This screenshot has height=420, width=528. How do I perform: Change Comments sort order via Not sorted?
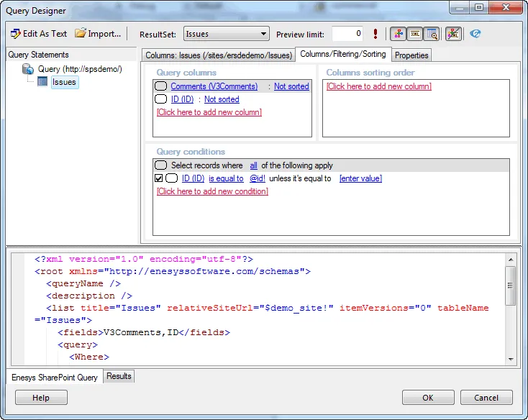[x=291, y=86]
